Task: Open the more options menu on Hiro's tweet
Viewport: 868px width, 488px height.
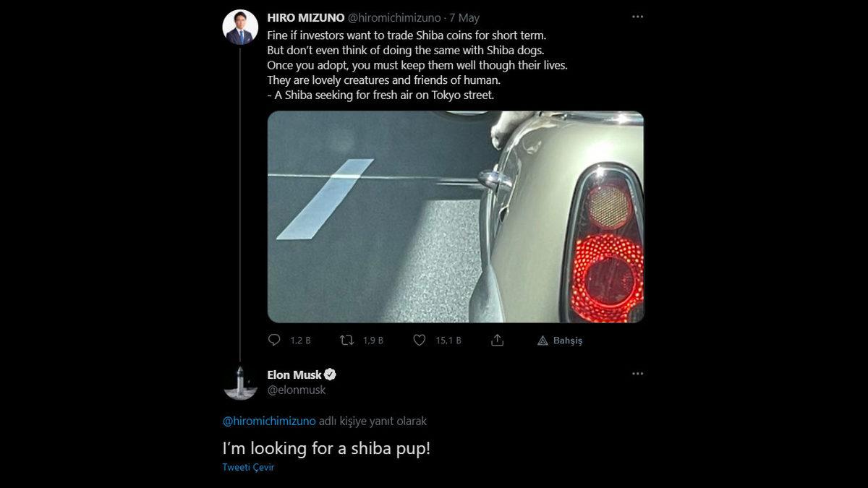Action: point(637,17)
